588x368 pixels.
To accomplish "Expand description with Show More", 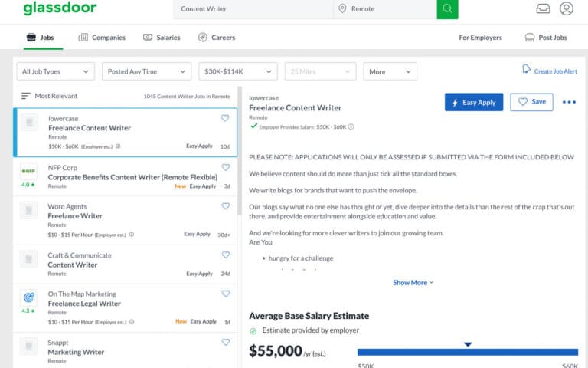I will 413,283.
